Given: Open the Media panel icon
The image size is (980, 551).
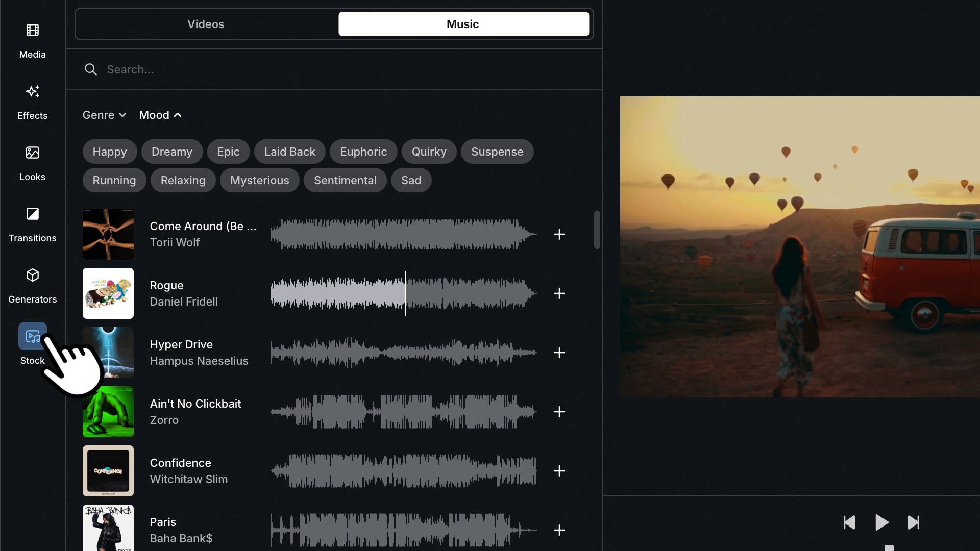Looking at the screenshot, I should click(32, 31).
